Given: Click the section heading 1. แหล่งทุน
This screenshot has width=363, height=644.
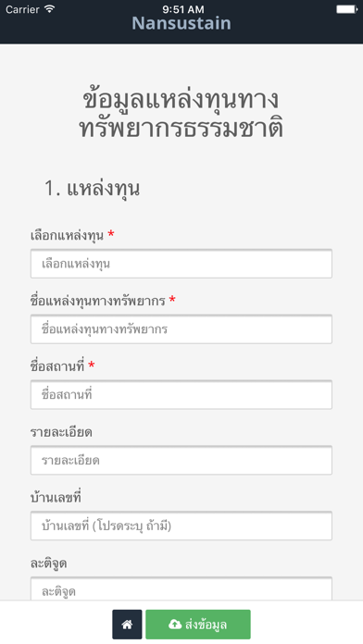Looking at the screenshot, I should 92,189.
